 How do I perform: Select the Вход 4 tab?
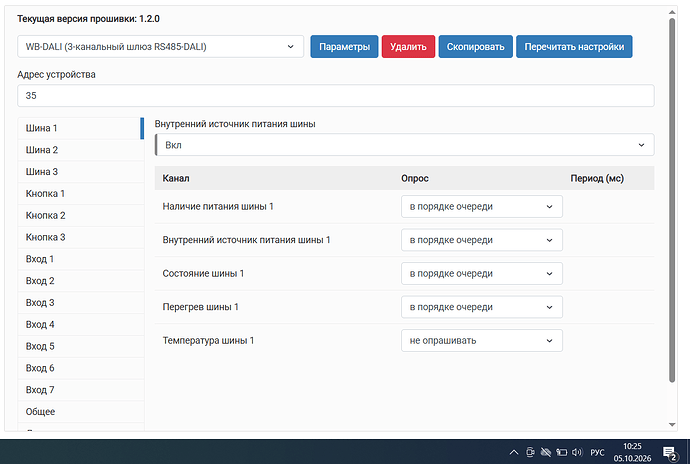point(81,324)
